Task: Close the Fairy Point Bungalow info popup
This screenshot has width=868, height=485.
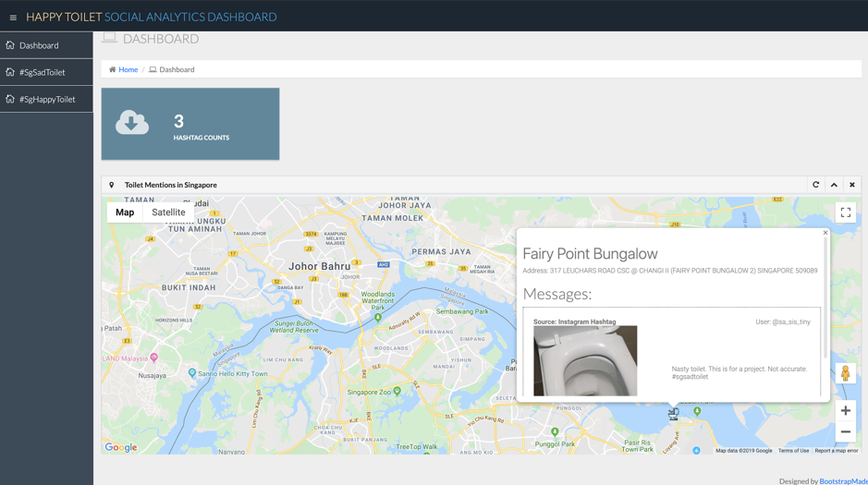Action: point(825,233)
